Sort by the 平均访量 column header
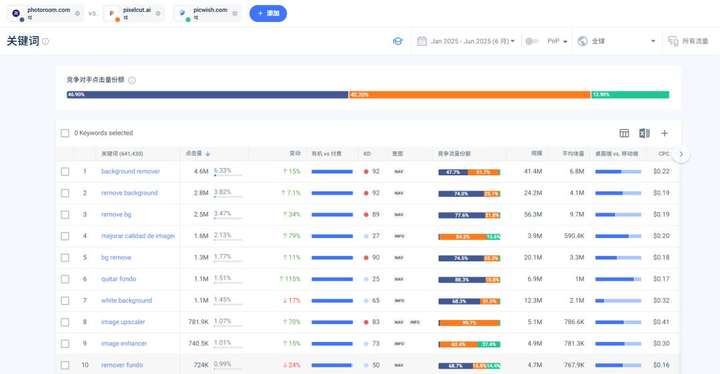 574,153
